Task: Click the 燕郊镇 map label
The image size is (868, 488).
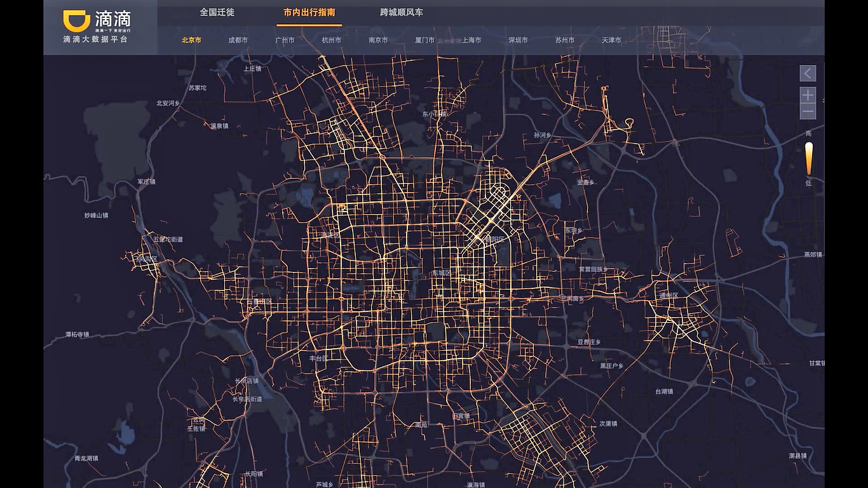Action: pyautogui.click(x=813, y=255)
